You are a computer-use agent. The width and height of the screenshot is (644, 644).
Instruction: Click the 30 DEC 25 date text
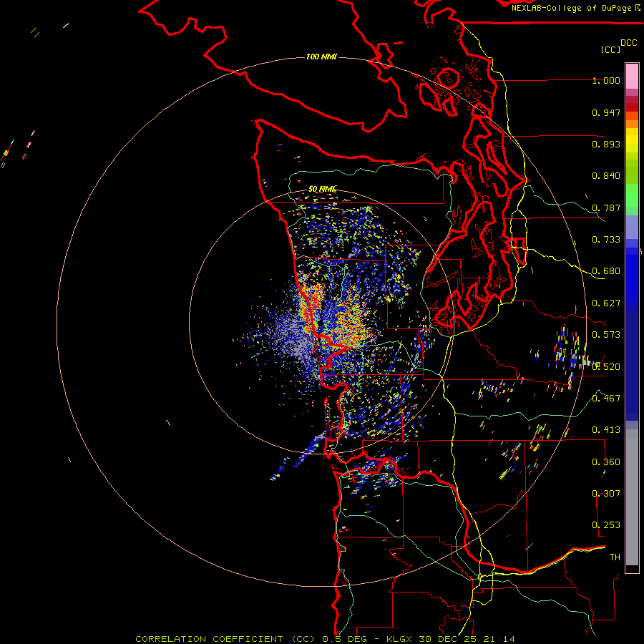coord(447,639)
